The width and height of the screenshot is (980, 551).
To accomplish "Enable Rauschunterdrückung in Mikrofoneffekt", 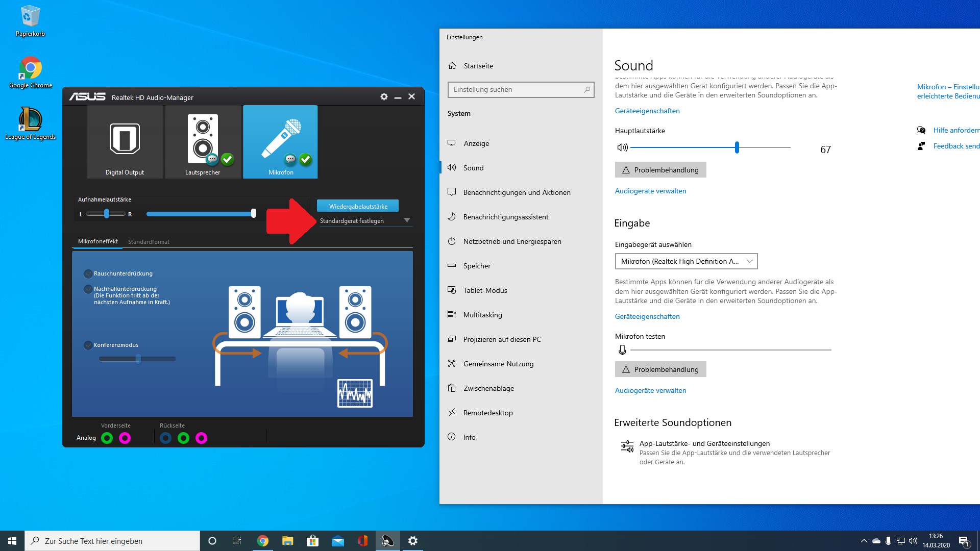I will pos(87,273).
